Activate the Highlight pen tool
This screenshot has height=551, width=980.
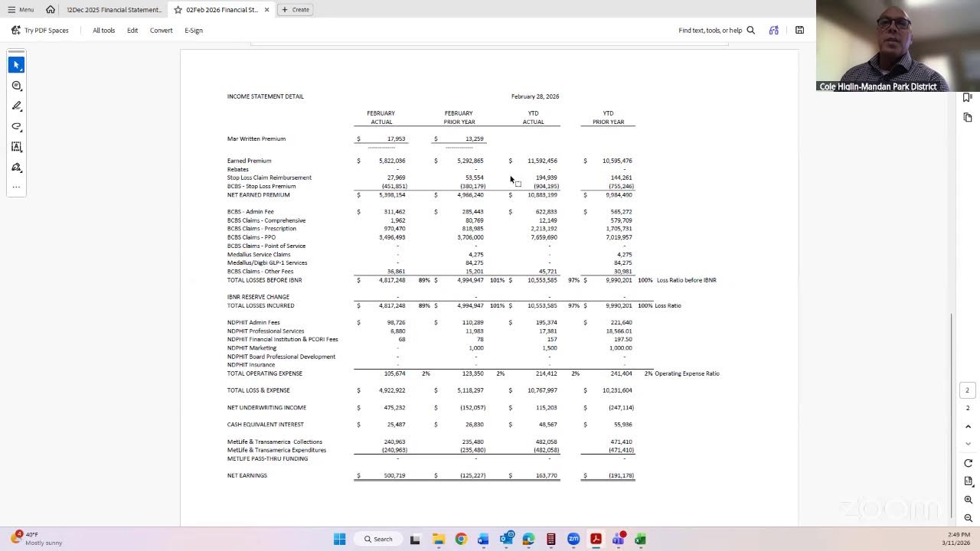(17, 106)
